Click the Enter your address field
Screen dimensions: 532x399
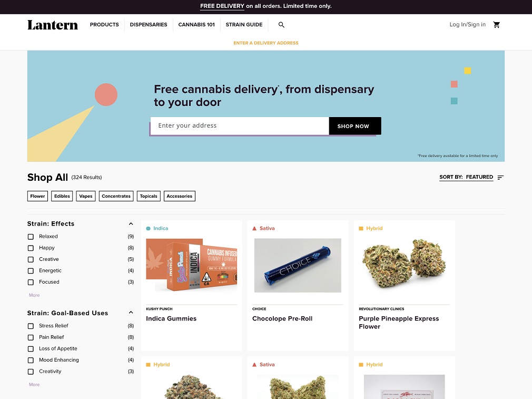240,125
